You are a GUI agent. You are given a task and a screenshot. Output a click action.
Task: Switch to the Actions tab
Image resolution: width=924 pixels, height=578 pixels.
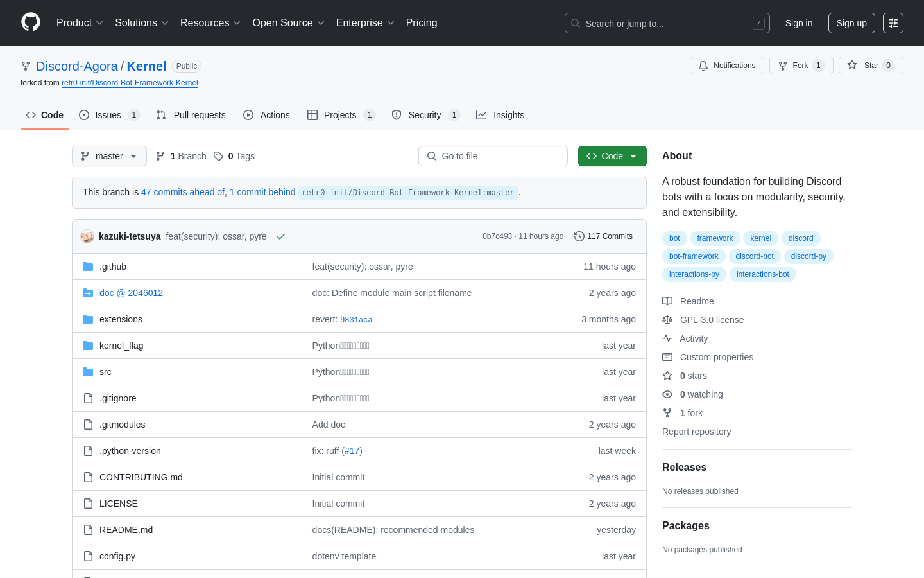266,115
